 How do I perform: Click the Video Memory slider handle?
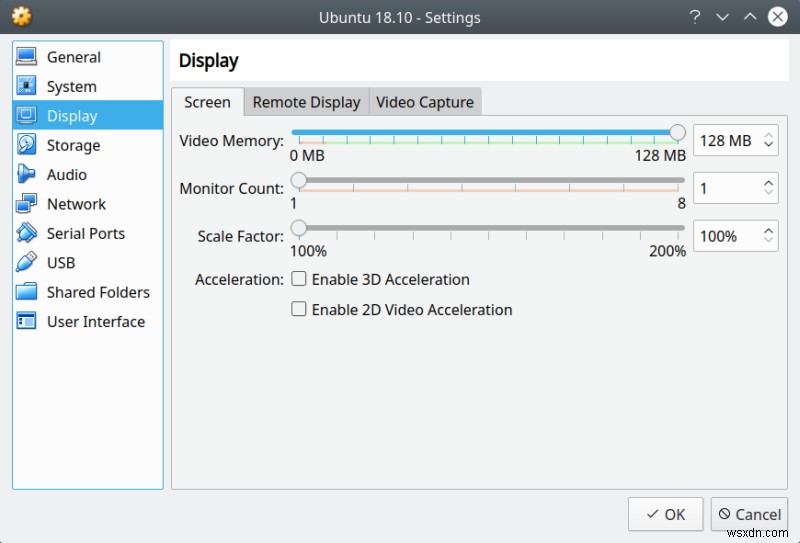(677, 132)
